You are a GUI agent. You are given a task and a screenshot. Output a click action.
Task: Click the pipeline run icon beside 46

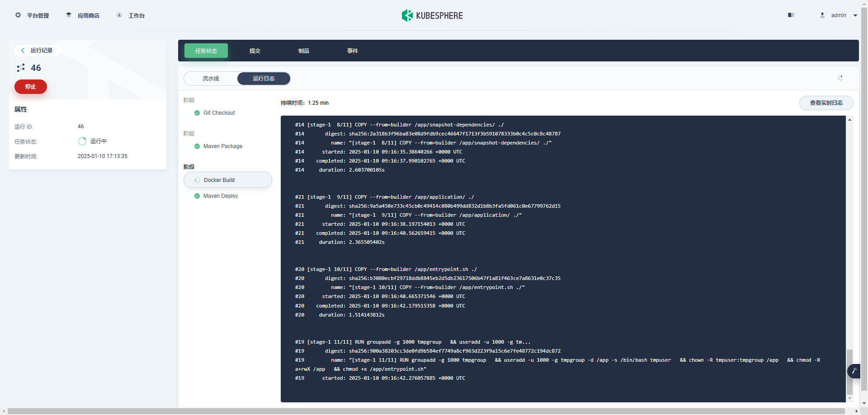point(21,68)
